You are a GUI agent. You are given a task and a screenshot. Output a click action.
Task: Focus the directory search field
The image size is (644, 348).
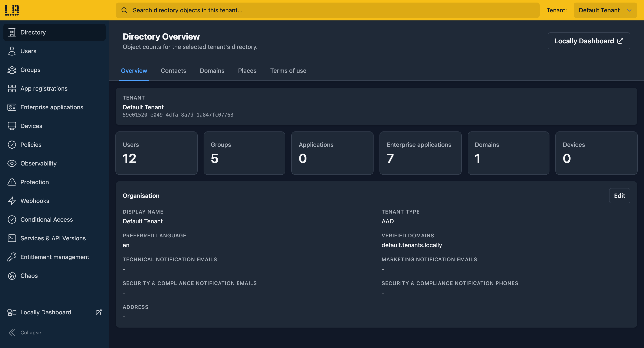click(328, 10)
